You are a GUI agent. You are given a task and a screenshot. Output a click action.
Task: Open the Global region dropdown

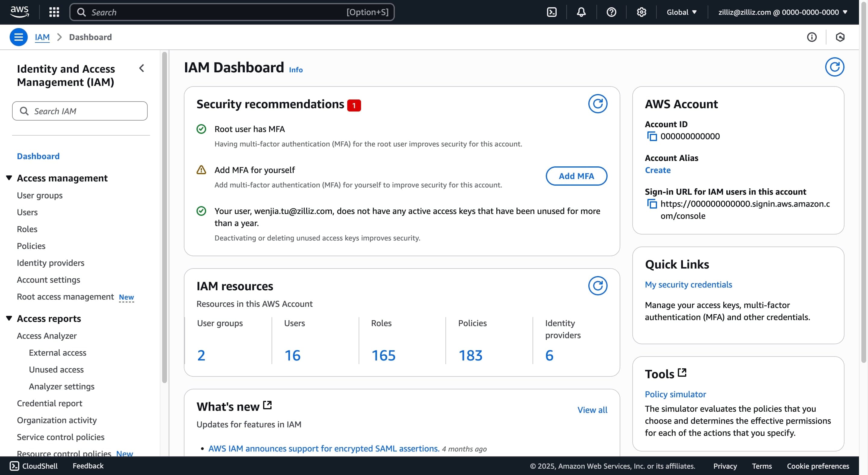pos(682,12)
